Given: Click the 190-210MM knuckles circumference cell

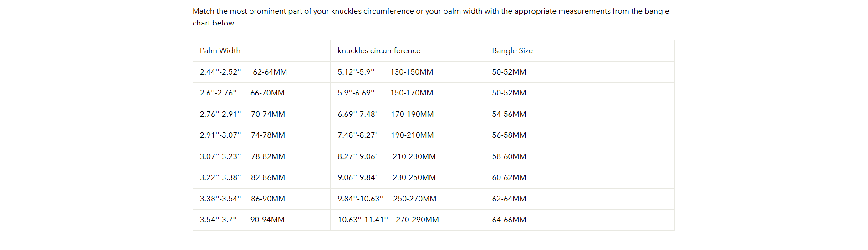Looking at the screenshot, I should (408, 135).
